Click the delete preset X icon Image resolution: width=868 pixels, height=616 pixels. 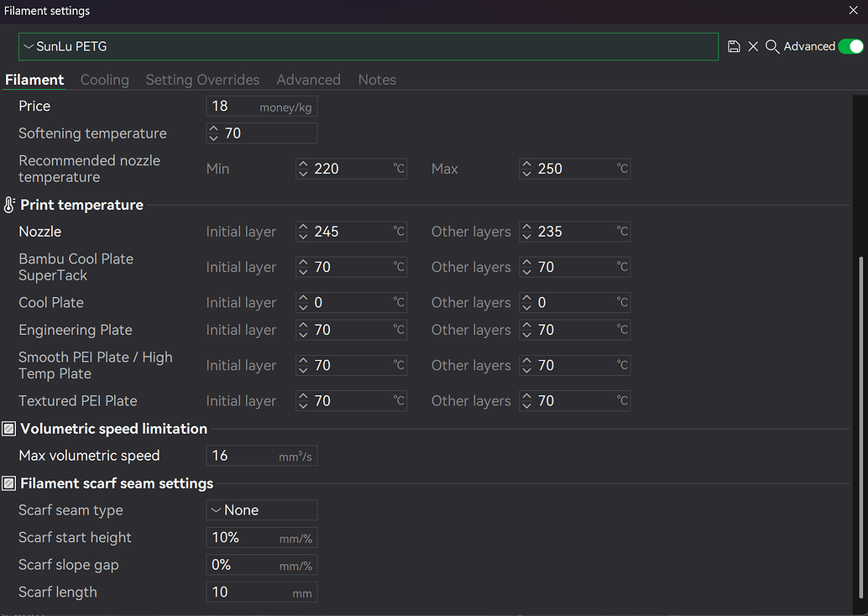pyautogui.click(x=753, y=46)
